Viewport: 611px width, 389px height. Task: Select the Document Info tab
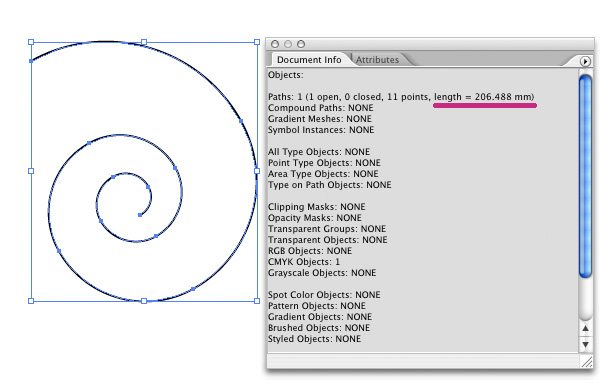(309, 60)
